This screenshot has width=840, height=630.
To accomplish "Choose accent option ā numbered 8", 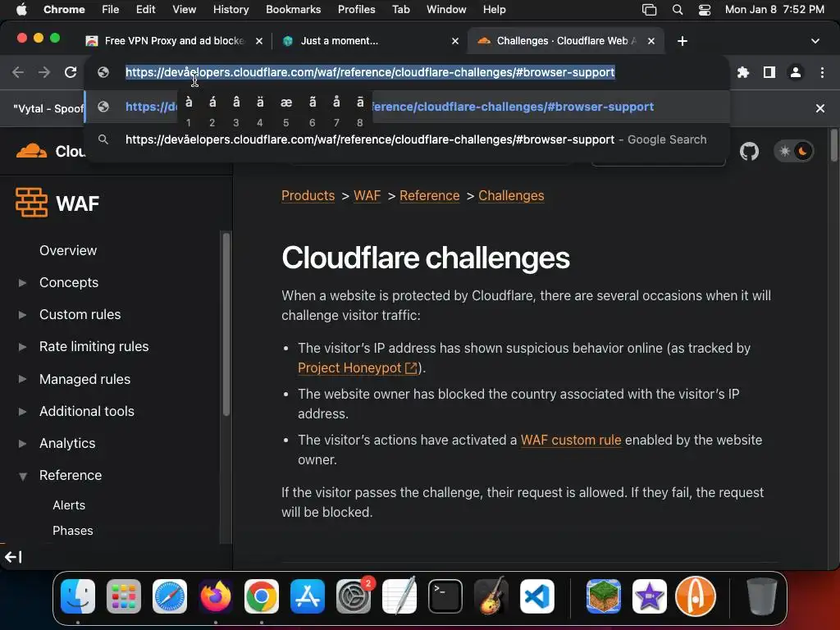I will [x=360, y=110].
